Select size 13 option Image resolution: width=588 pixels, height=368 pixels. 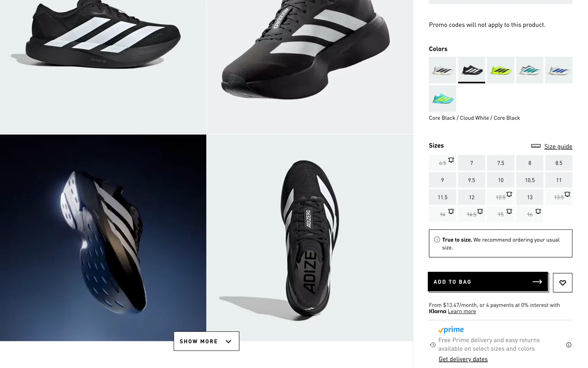[x=530, y=197]
